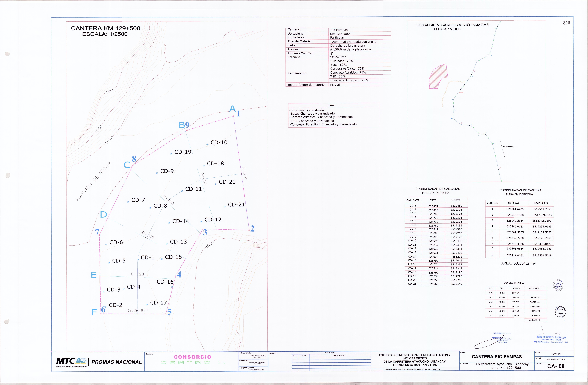Click calicata label CD-12 on map
Image resolution: width=588 pixels, height=385 pixels.
(213, 220)
